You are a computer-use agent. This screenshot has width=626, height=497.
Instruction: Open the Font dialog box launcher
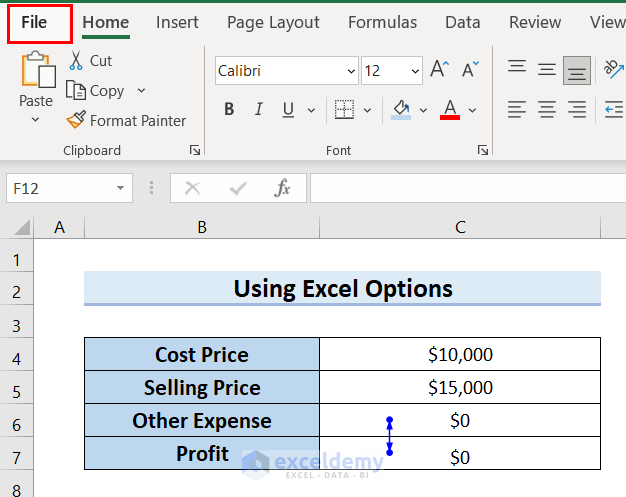(x=483, y=150)
